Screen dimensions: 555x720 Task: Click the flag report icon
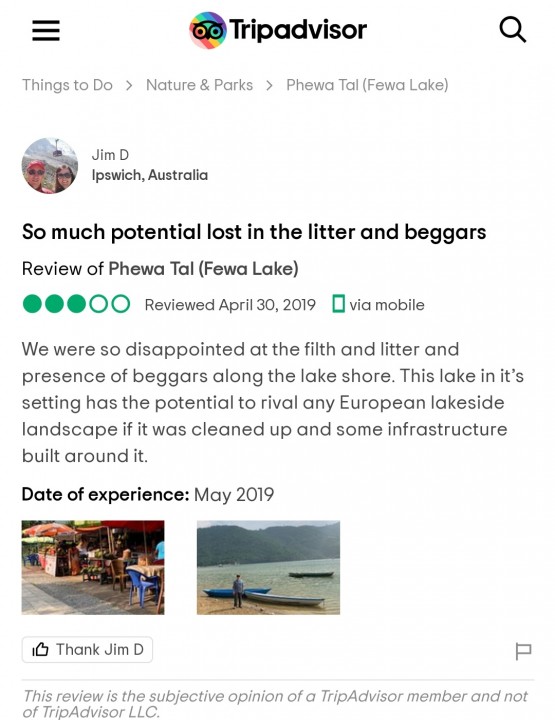pyautogui.click(x=523, y=651)
